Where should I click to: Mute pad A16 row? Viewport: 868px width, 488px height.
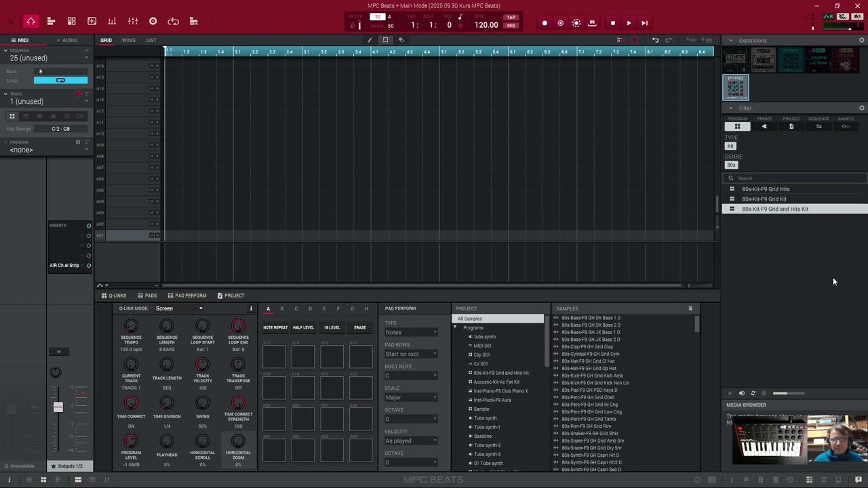(151, 66)
